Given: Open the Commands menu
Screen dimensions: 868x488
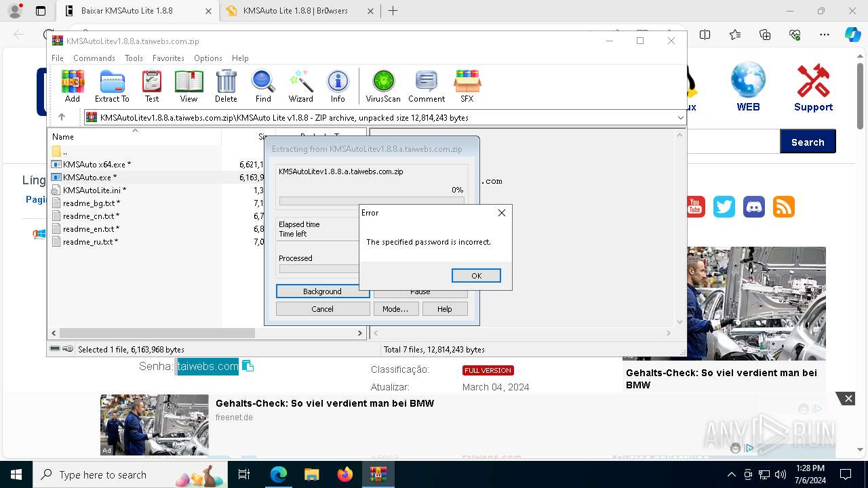Looking at the screenshot, I should [x=94, y=58].
